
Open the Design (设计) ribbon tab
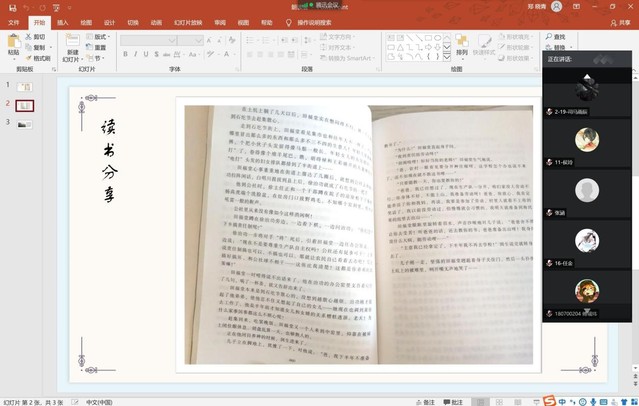[109, 21]
